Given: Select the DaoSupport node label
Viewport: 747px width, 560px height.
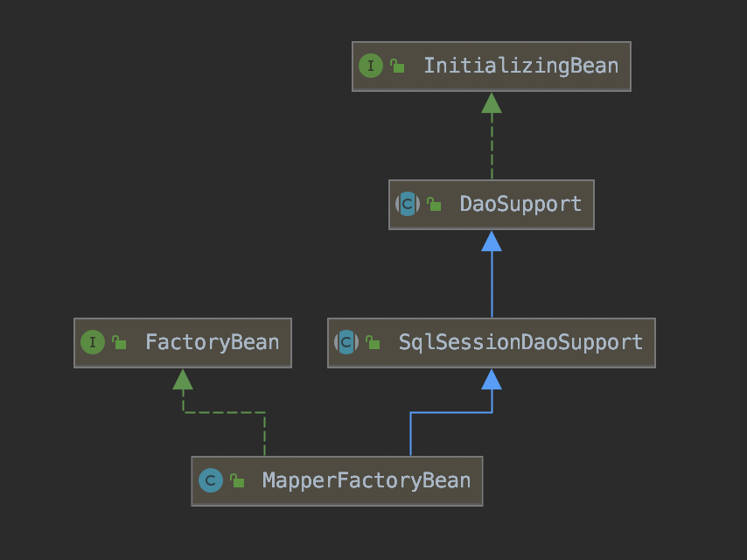Looking at the screenshot, I should pyautogui.click(x=520, y=205).
